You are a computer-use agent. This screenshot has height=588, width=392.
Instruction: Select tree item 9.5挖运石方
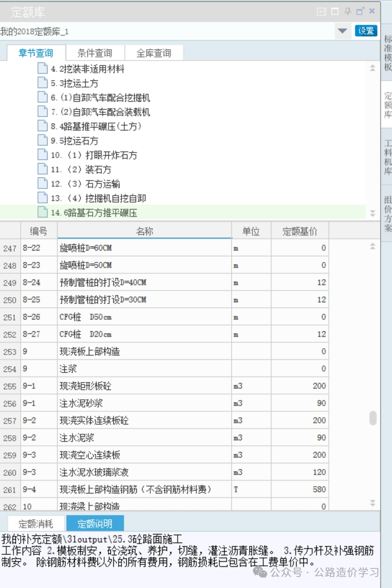pyautogui.click(x=74, y=141)
